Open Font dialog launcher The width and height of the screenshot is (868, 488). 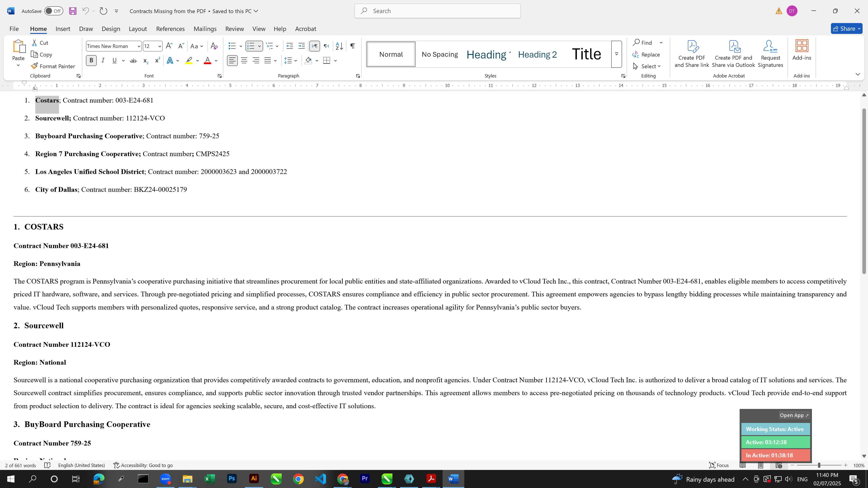click(x=220, y=76)
